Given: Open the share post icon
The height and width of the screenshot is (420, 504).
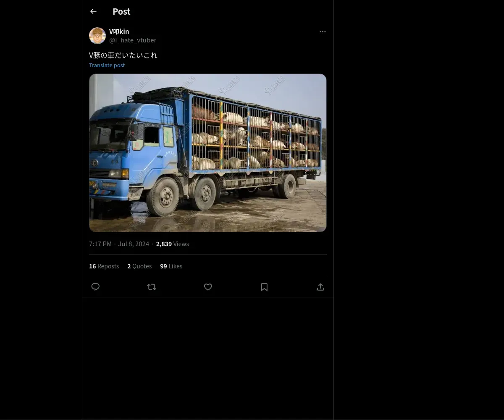Looking at the screenshot, I should 320,287.
